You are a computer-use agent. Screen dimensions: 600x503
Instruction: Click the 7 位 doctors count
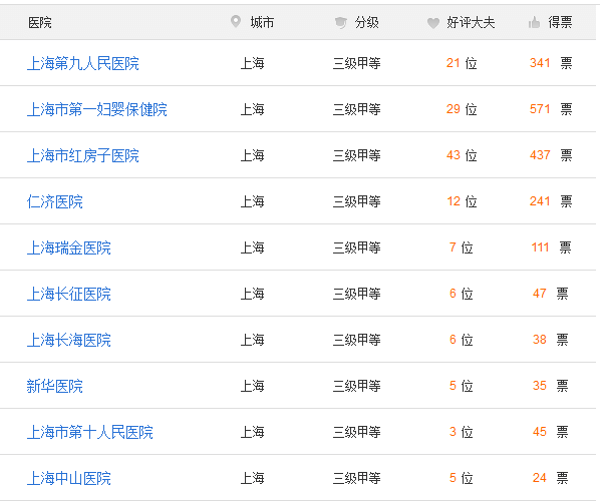coord(461,247)
